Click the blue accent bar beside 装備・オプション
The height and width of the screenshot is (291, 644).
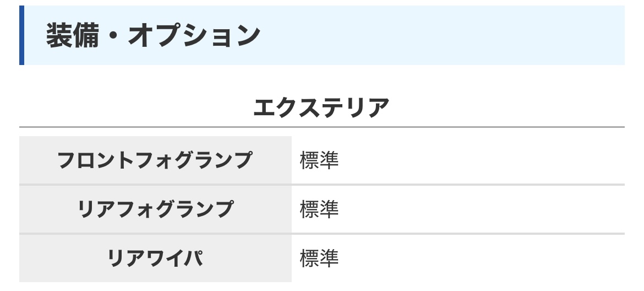click(21, 36)
